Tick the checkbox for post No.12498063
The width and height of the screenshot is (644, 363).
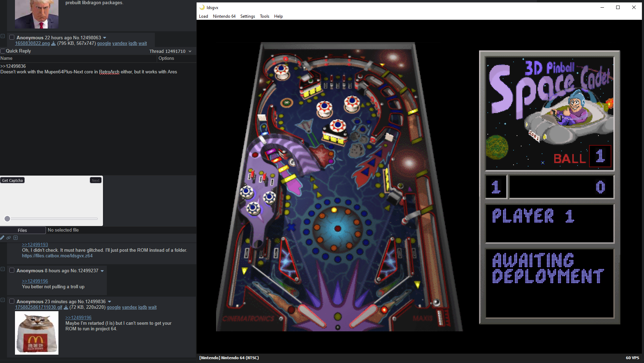click(x=12, y=37)
